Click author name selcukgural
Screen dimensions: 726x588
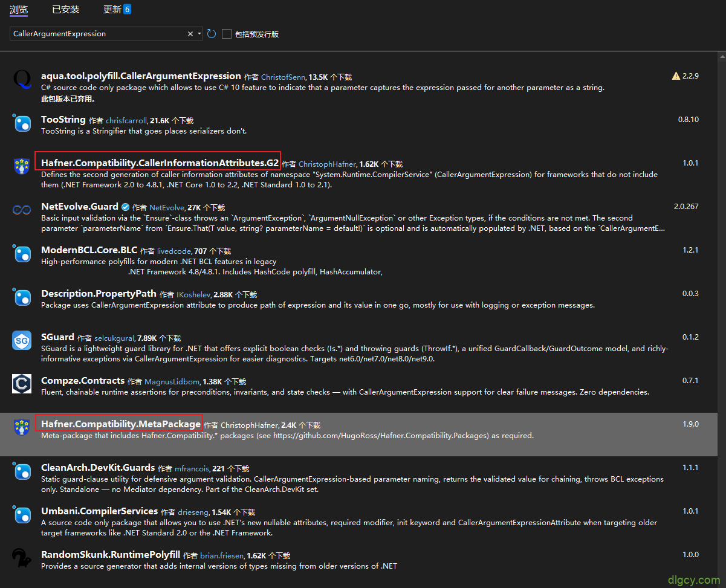pyautogui.click(x=114, y=338)
